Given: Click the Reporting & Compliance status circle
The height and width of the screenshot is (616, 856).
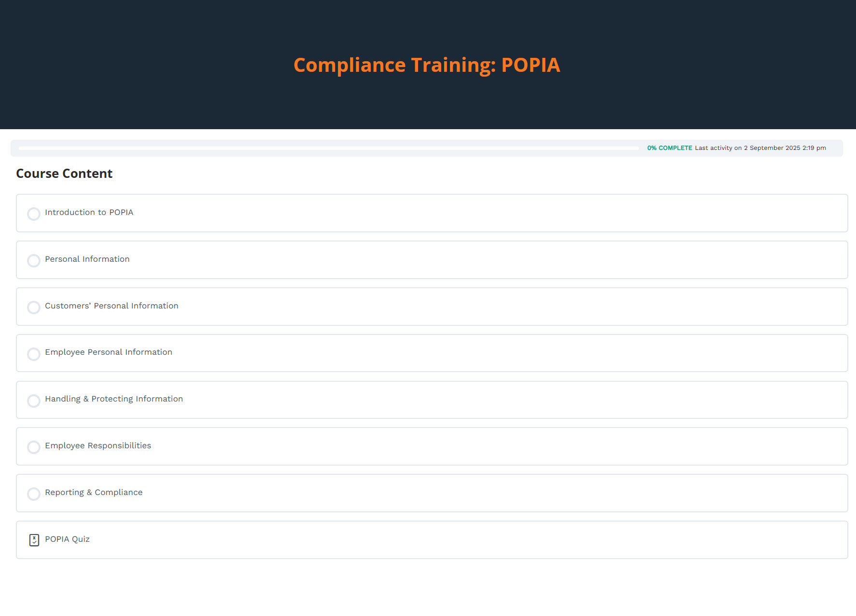Looking at the screenshot, I should [34, 494].
